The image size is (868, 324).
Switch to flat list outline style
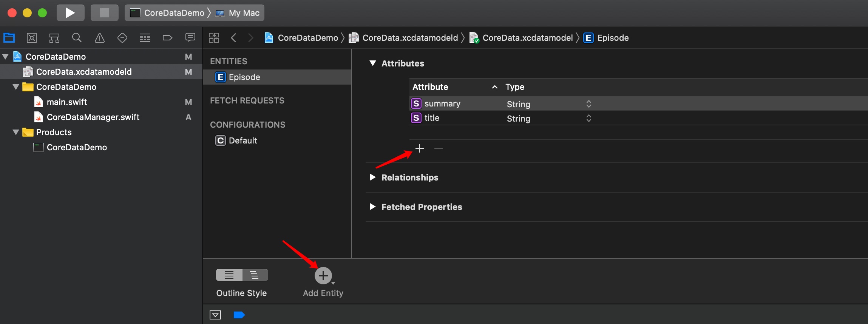pyautogui.click(x=229, y=275)
